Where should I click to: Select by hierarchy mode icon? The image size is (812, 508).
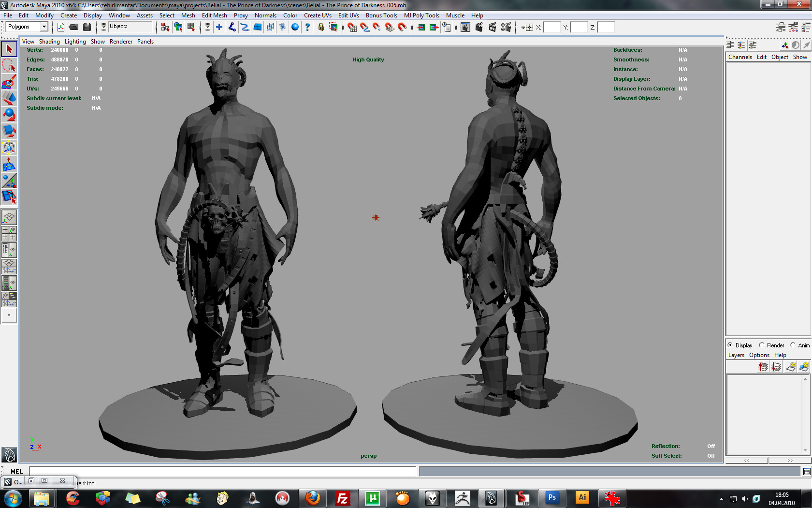165,27
